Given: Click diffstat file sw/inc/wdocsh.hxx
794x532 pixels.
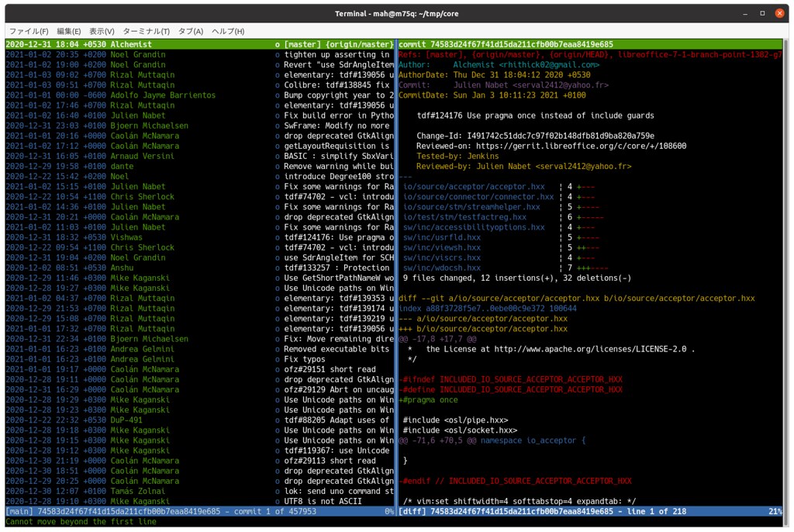Looking at the screenshot, I should click(442, 268).
